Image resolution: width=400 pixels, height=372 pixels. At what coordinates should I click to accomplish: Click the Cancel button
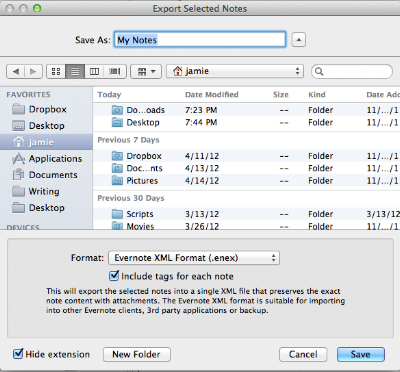point(303,354)
